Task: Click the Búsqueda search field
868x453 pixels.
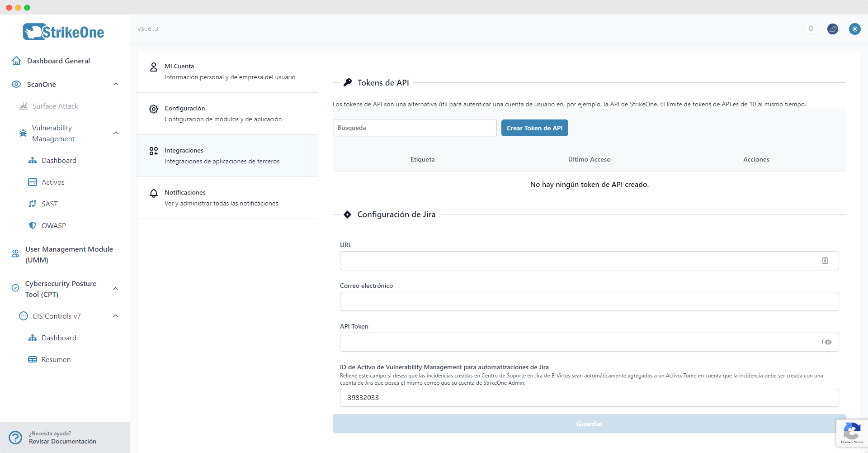Action: 415,128
